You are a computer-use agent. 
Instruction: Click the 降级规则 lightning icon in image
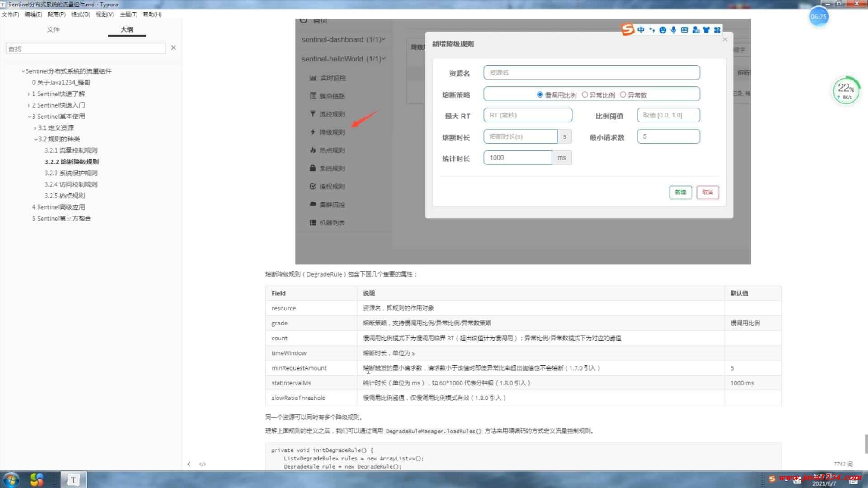coord(313,132)
